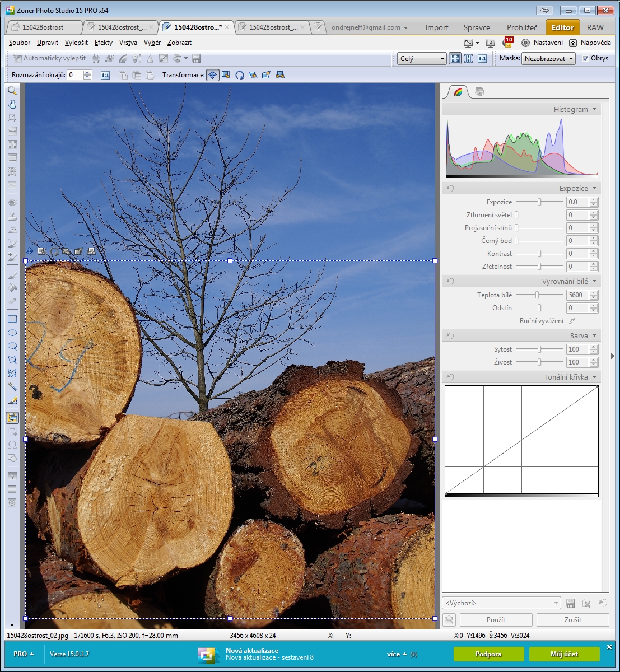Choose the Rectangular selection tool
Viewport: 620px width, 672px height.
coord(12,319)
